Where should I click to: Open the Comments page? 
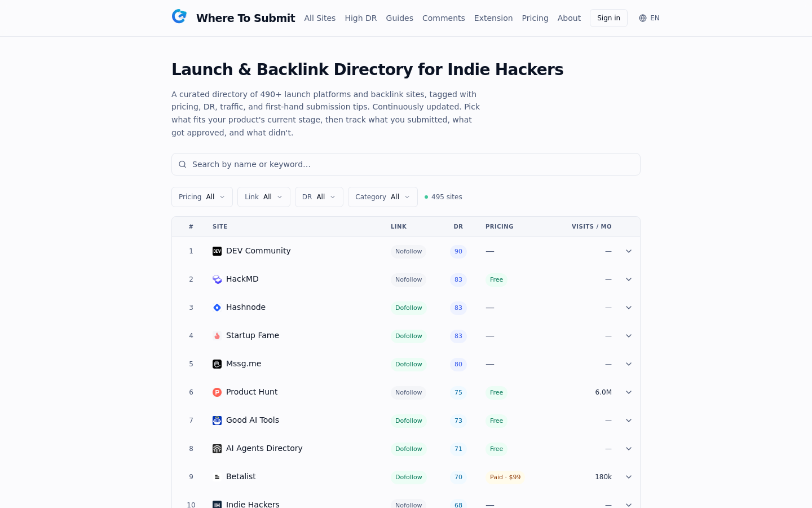point(444,18)
